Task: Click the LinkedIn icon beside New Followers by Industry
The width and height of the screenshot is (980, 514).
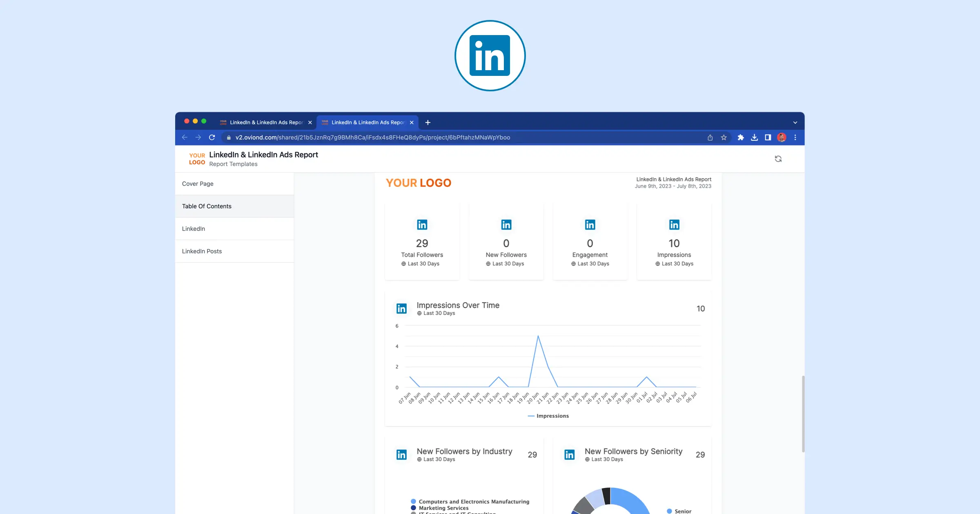Action: pyautogui.click(x=401, y=455)
